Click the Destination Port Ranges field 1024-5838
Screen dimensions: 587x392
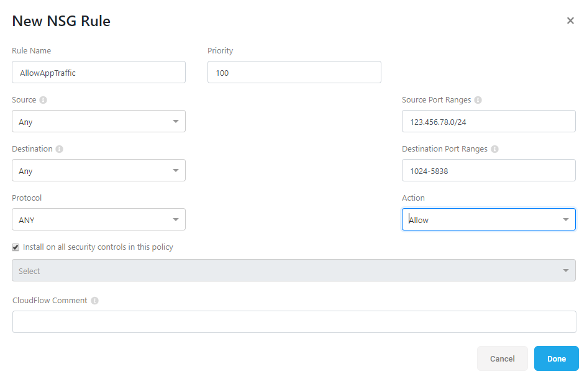tap(488, 170)
